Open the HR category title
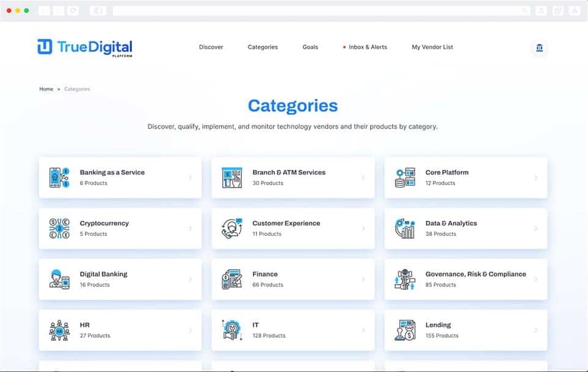The image size is (588, 372). (x=84, y=325)
